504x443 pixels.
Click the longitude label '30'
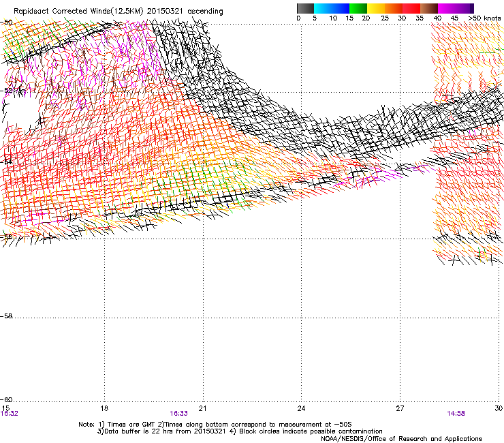click(499, 408)
